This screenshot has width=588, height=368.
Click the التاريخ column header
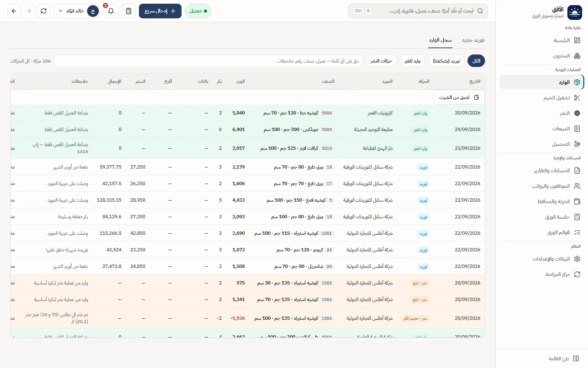(474, 81)
